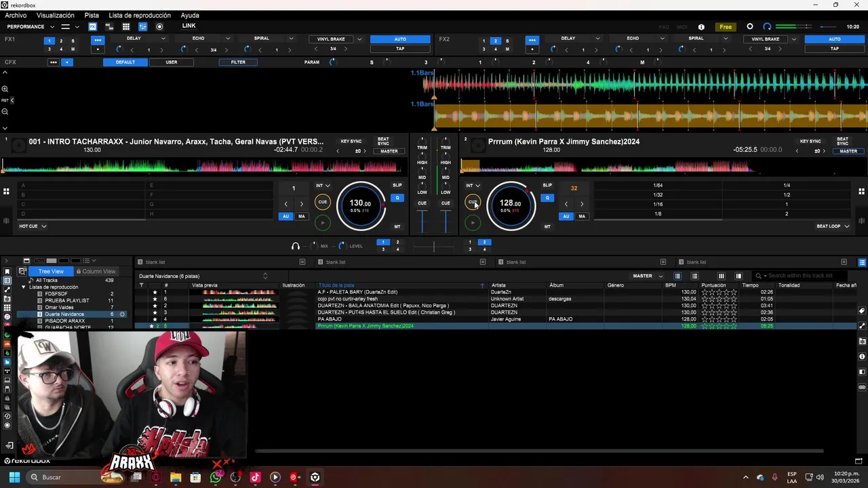Zoom out the waveform magnifier minus
This screenshot has width=868, height=488.
click(5, 112)
